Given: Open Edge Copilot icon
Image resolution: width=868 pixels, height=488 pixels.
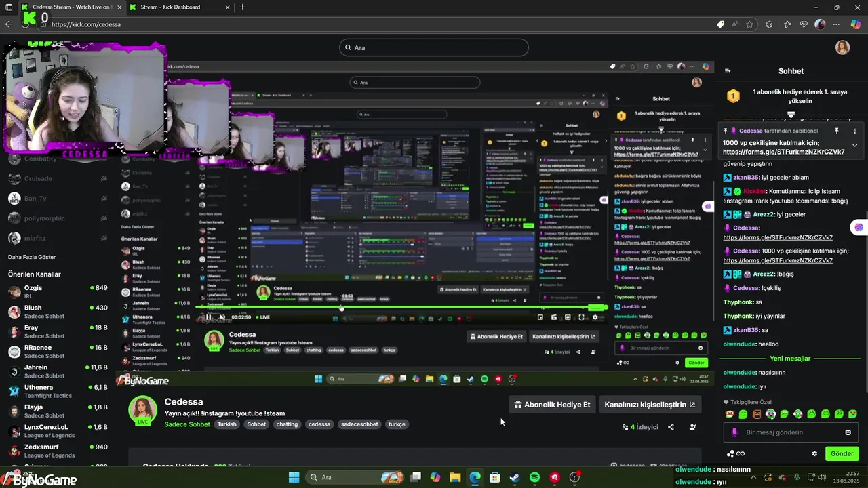Looking at the screenshot, I should click(x=855, y=24).
